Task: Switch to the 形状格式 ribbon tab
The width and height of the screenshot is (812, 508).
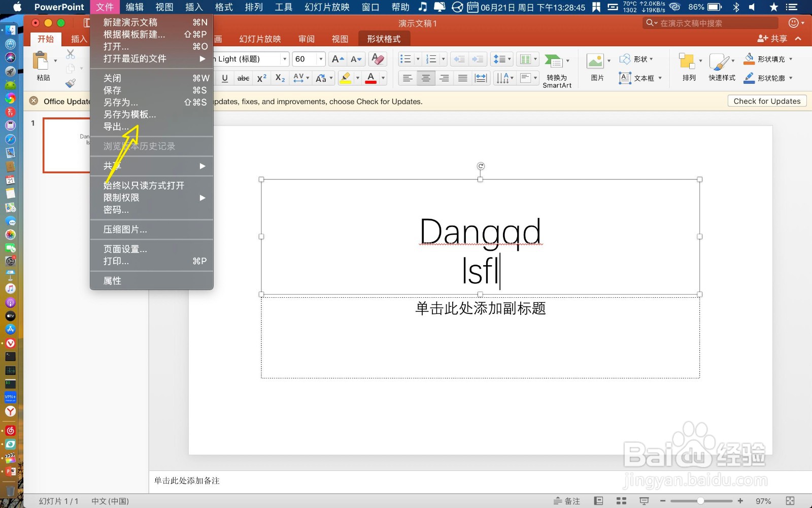Action: pyautogui.click(x=384, y=39)
